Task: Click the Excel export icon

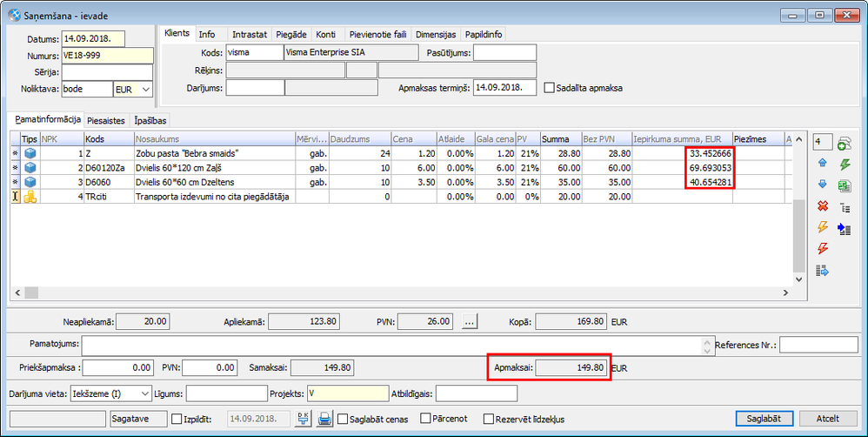Action: coord(845,185)
